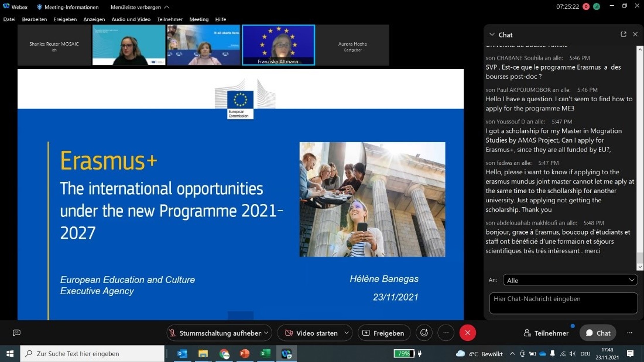
Task: Open Wi-Fi network tray icon
Action: tap(563, 354)
